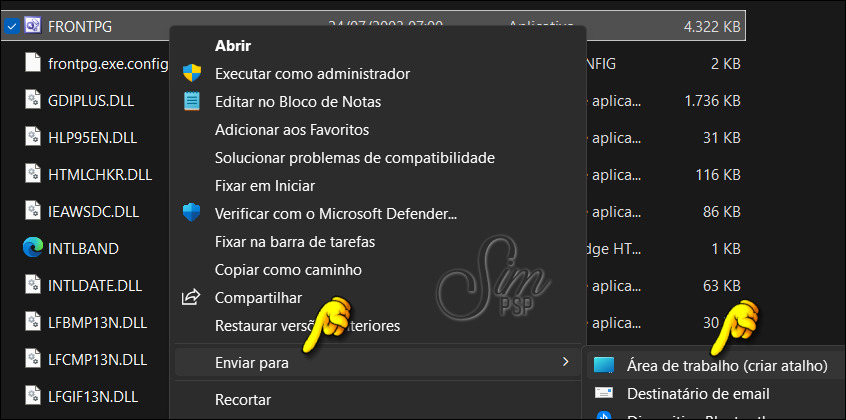This screenshot has height=420, width=846.
Task: Select the HTMLCHKR.DLL file row
Action: pos(100,174)
